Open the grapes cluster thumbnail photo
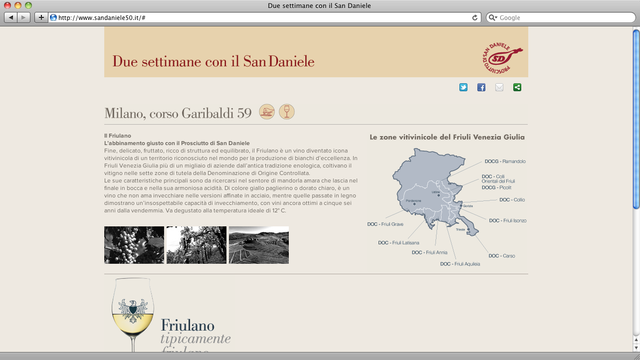The width and height of the screenshot is (640, 360). coord(134,245)
